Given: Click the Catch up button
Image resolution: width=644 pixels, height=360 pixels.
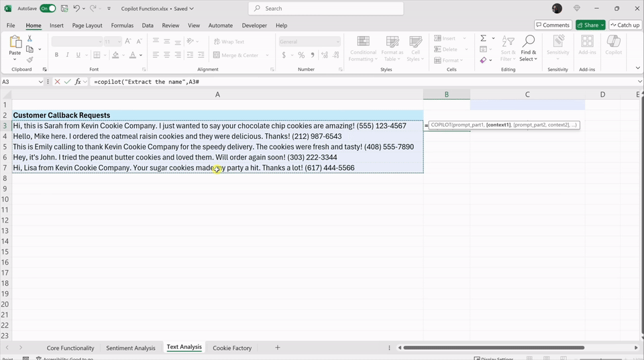Looking at the screenshot, I should coord(625,25).
